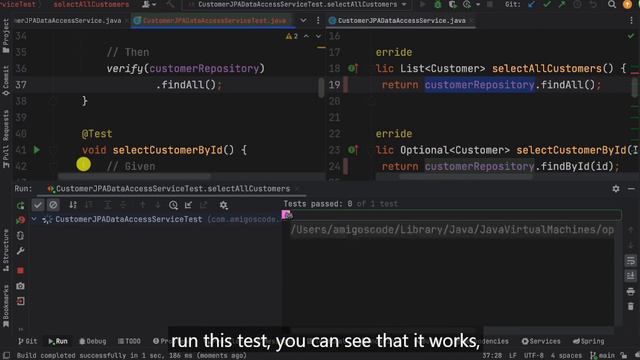Toggle auto-test rerun icon in Run sidebar
Viewport: 640px width, 360px height.
tap(20, 236)
